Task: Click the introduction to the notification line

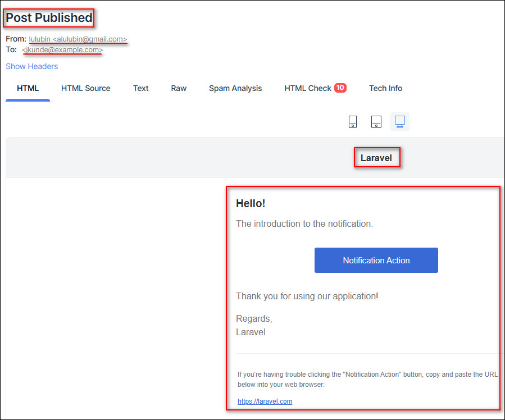Action: tap(304, 223)
